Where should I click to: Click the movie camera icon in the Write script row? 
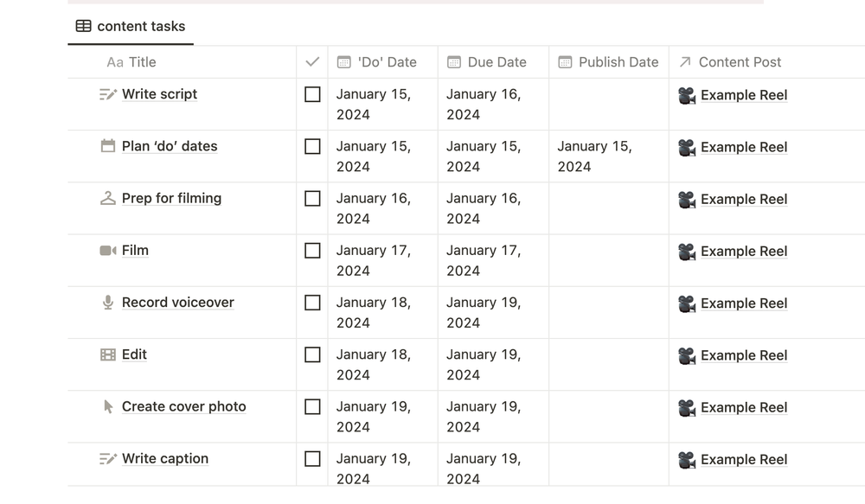687,95
